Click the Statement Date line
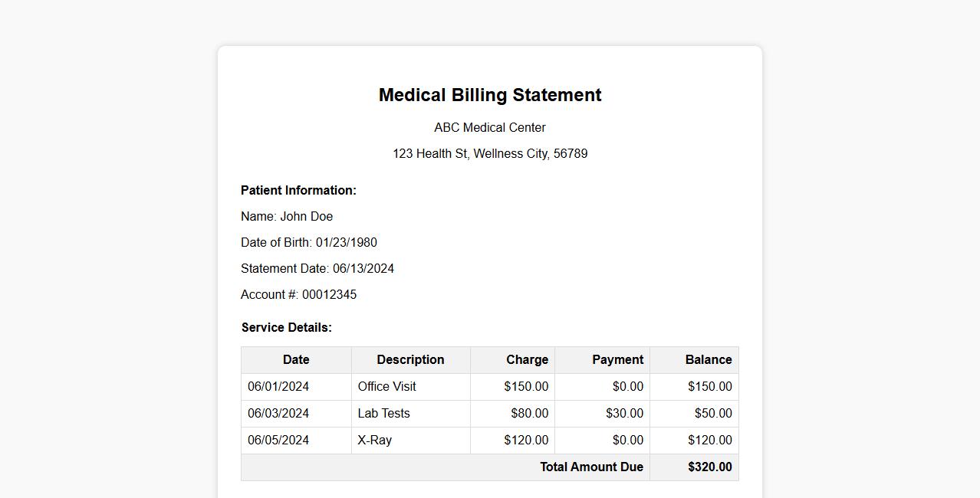 pos(317,268)
